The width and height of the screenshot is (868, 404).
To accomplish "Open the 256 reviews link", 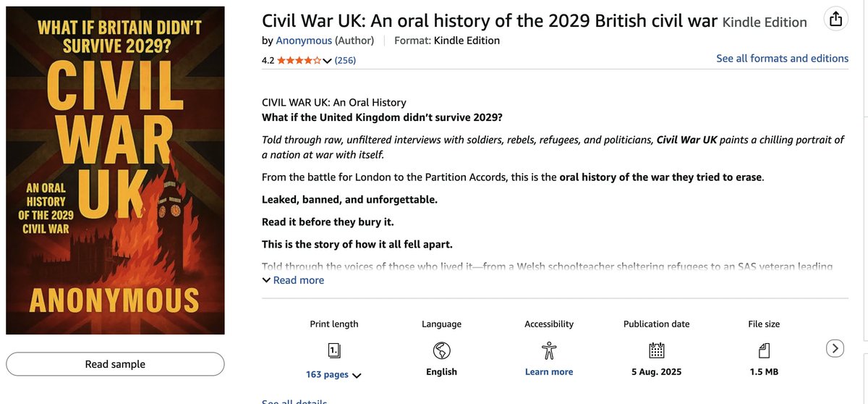I will click(345, 61).
